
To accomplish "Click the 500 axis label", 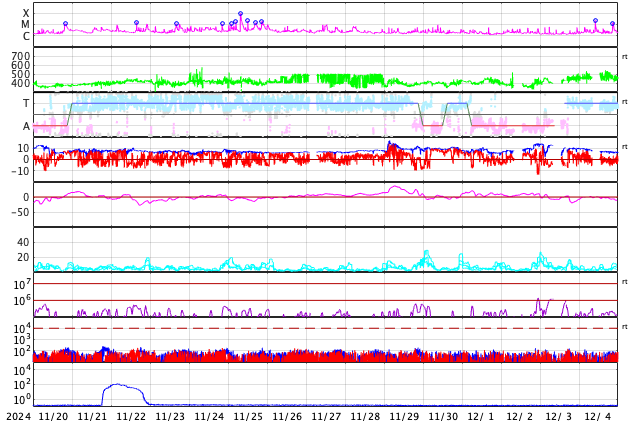I will (x=21, y=74).
